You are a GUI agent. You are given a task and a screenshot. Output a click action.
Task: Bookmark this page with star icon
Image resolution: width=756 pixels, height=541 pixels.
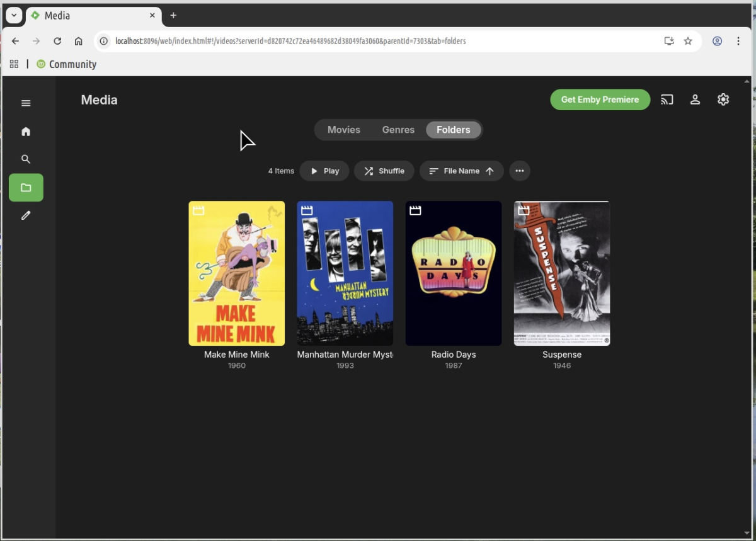pyautogui.click(x=688, y=41)
